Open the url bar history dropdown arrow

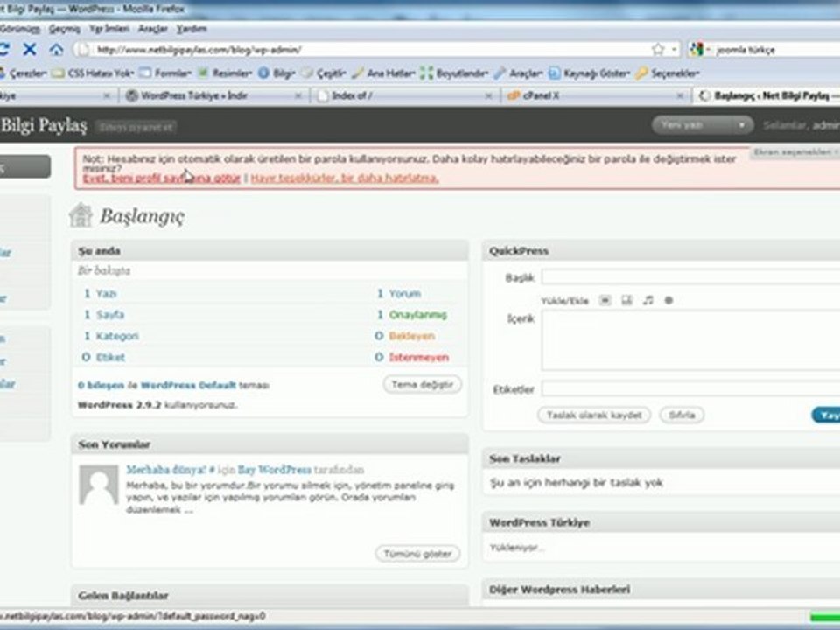(x=674, y=49)
